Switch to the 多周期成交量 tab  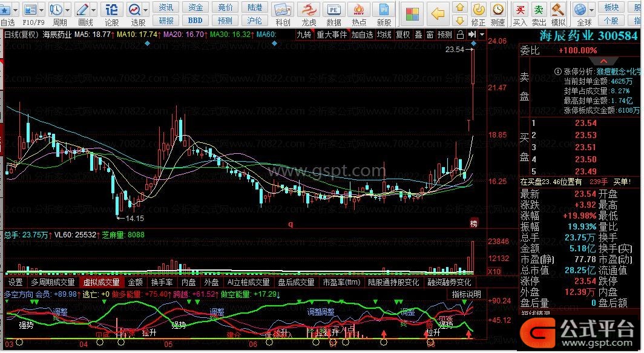point(53,282)
